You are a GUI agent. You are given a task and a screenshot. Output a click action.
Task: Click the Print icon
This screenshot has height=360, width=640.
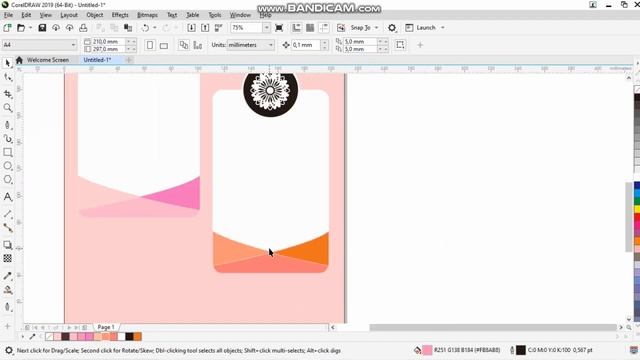[83, 28]
